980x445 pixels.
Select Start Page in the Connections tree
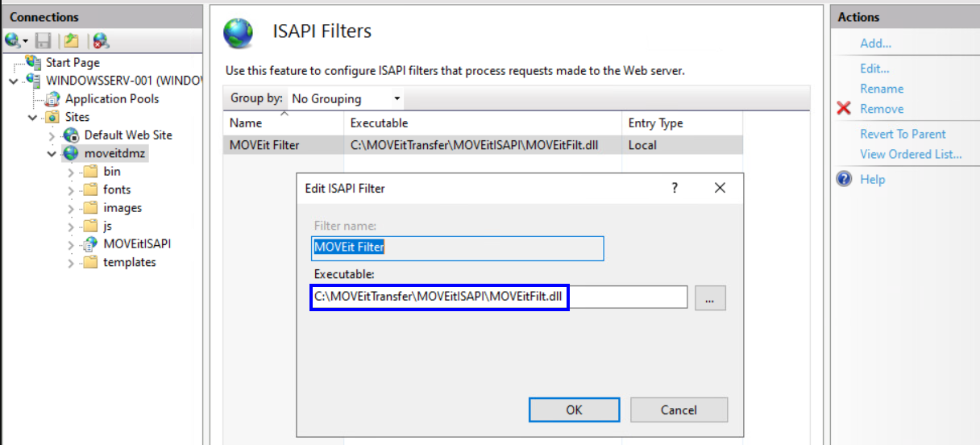click(x=73, y=62)
